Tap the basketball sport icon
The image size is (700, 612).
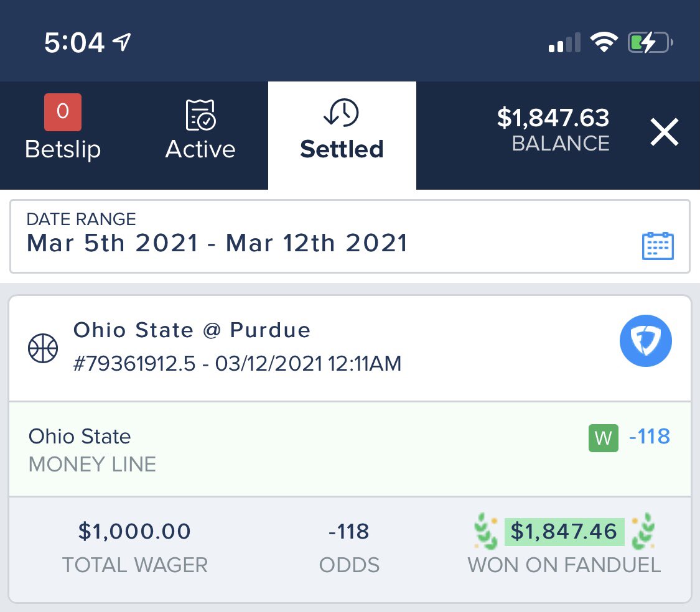click(43, 348)
